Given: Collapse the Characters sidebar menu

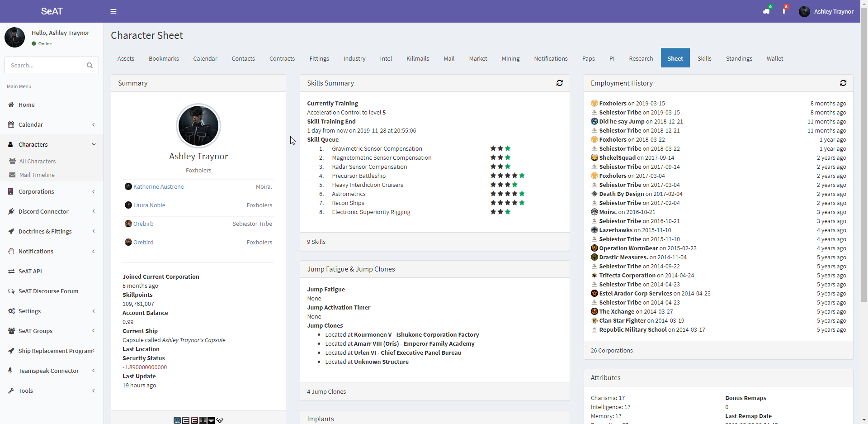Looking at the screenshot, I should [94, 144].
